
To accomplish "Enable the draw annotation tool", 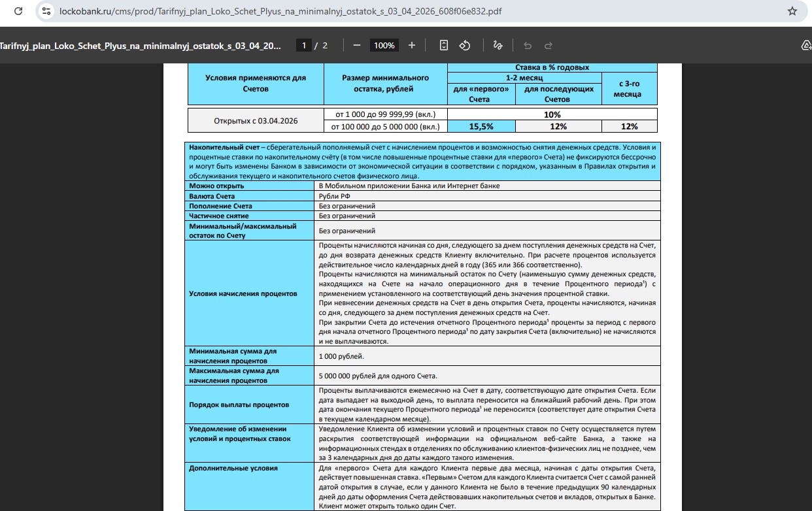I will coord(498,45).
